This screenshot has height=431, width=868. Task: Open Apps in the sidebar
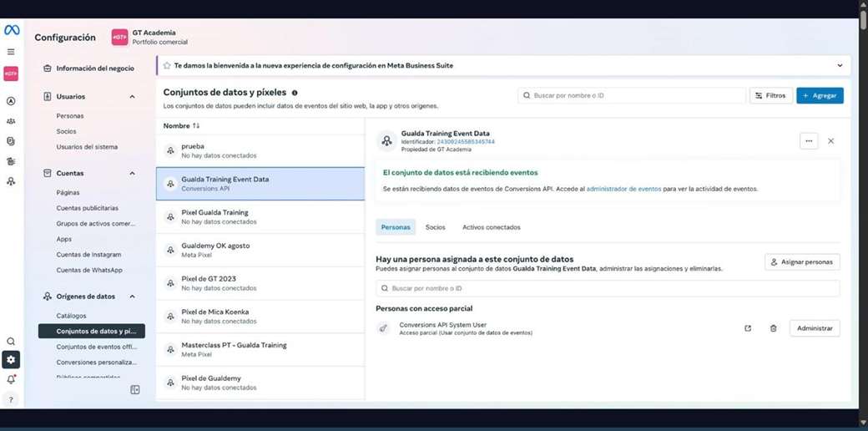[x=63, y=239]
